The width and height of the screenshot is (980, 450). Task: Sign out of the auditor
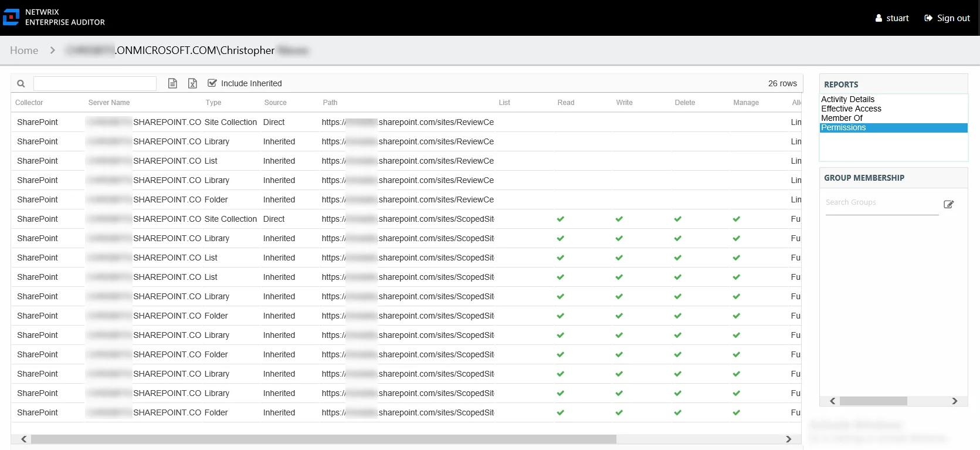[x=947, y=18]
